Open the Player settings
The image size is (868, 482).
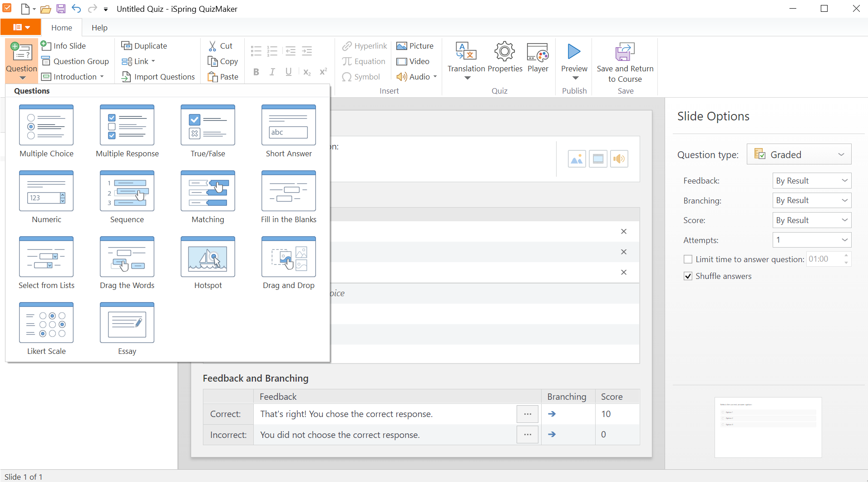point(538,58)
